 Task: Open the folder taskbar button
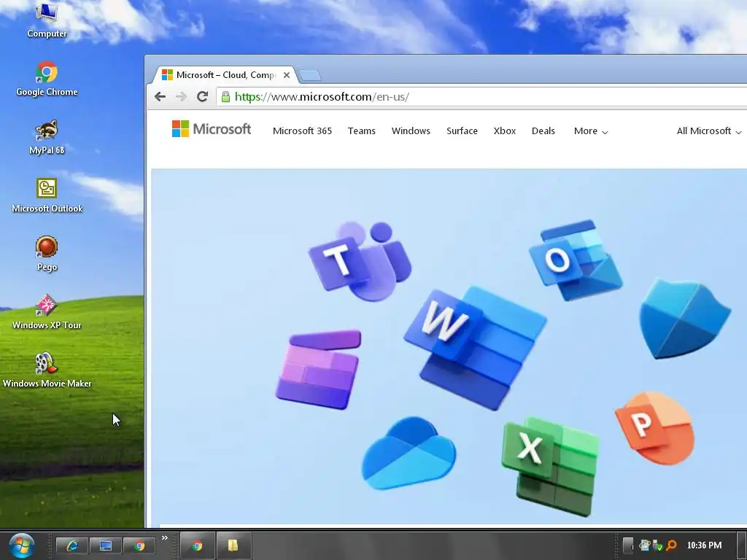[x=233, y=545]
